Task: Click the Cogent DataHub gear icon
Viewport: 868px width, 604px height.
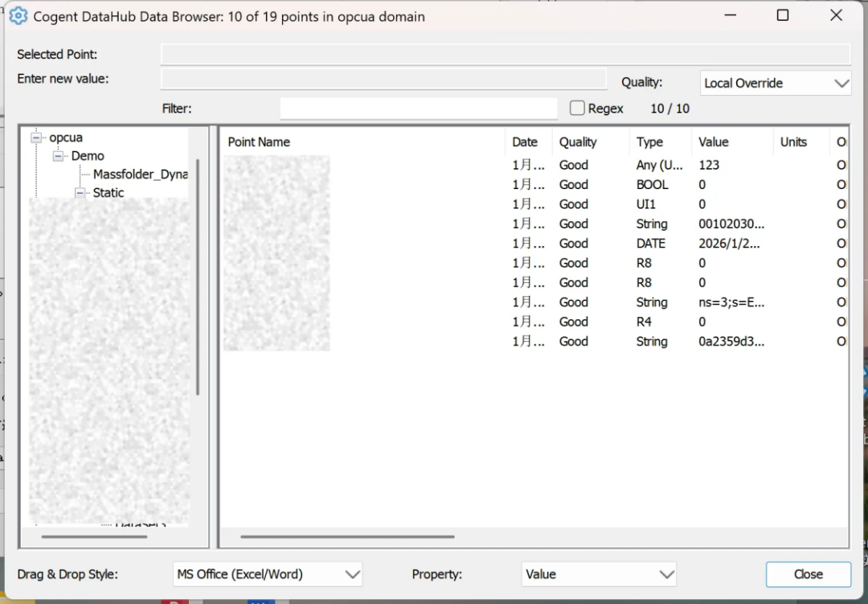Action: 18,16
